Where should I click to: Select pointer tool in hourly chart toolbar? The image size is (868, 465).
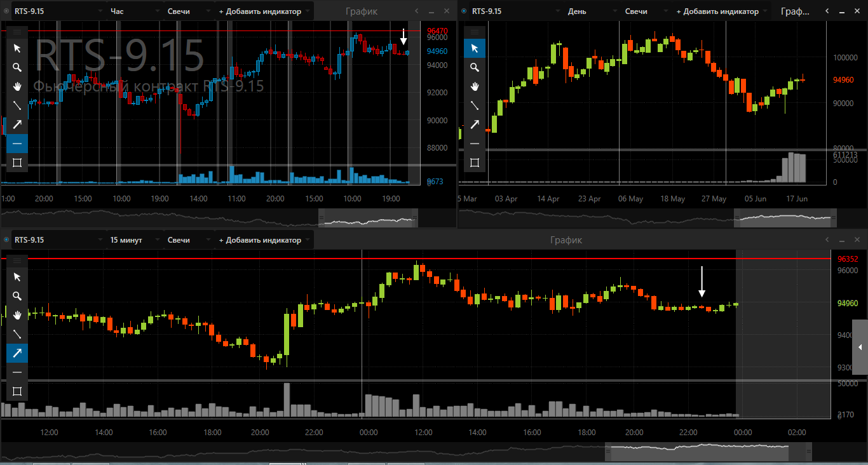(x=17, y=48)
